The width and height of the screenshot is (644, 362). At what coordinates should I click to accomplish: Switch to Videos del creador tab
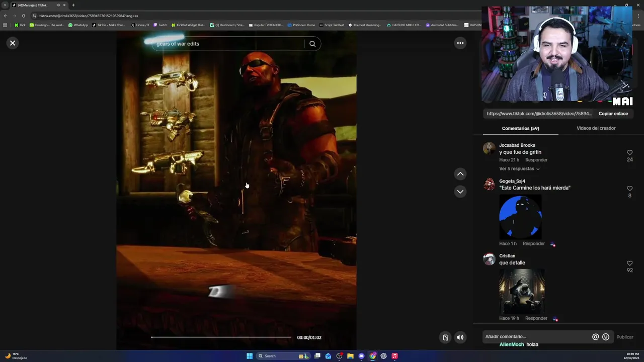click(x=596, y=128)
